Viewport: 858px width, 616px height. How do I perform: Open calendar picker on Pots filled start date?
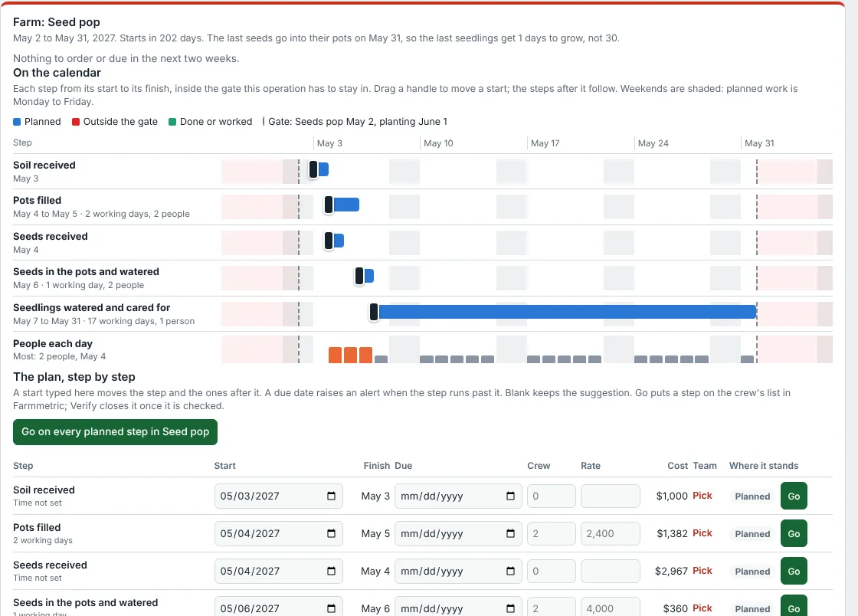click(331, 533)
